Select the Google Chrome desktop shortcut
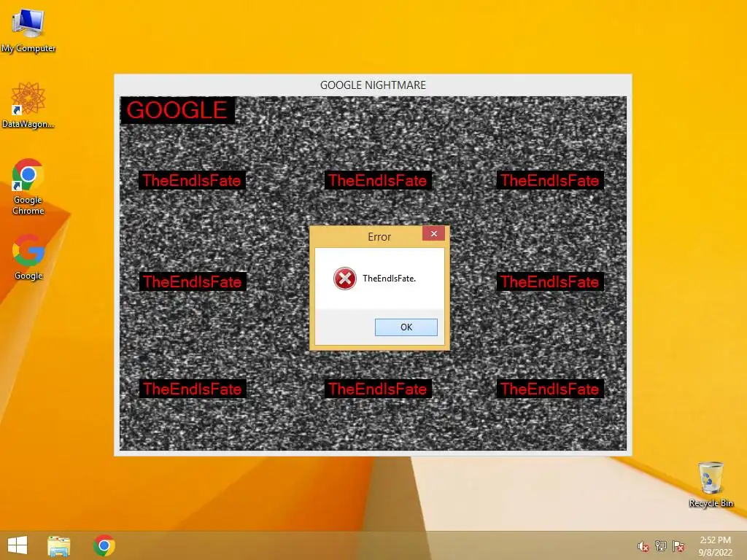747x560 pixels. pyautogui.click(x=28, y=187)
